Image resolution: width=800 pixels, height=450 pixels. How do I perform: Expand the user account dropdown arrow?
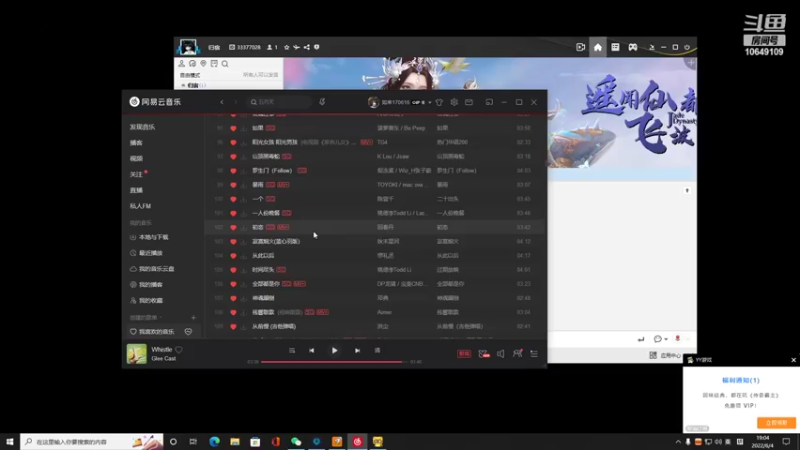pos(430,103)
